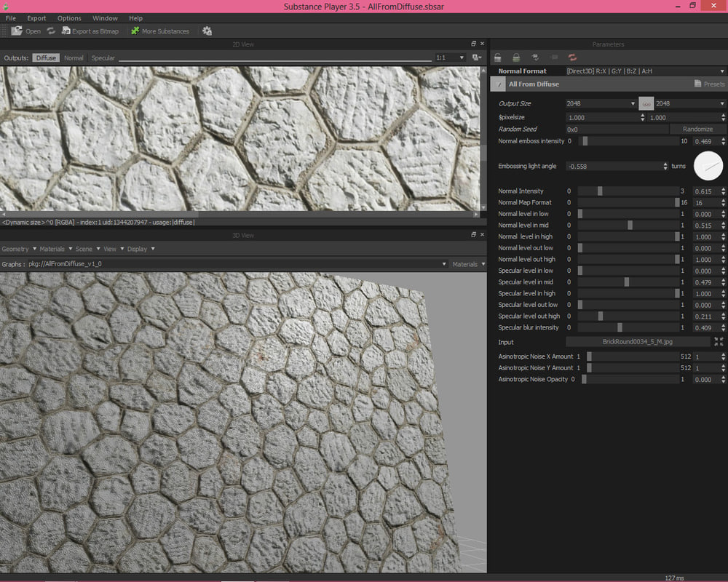Open the 1:1 zoom level dropdown
Screen dimensions: 728x582
[450, 57]
